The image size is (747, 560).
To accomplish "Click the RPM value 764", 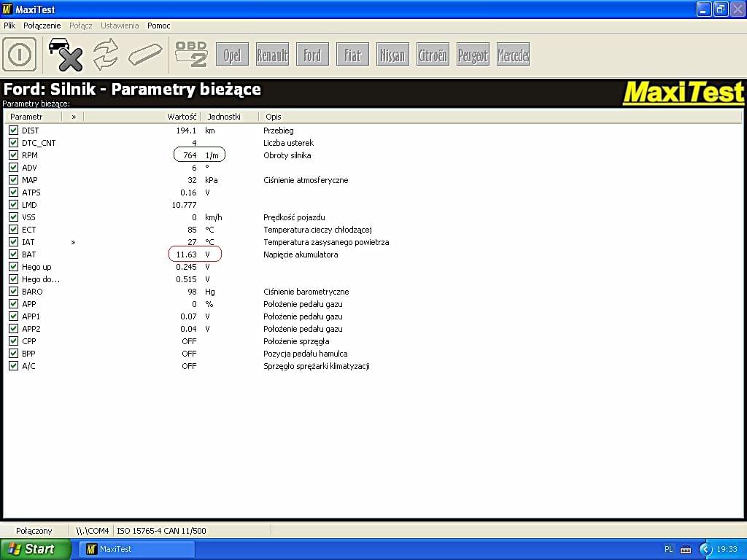I will point(190,156).
